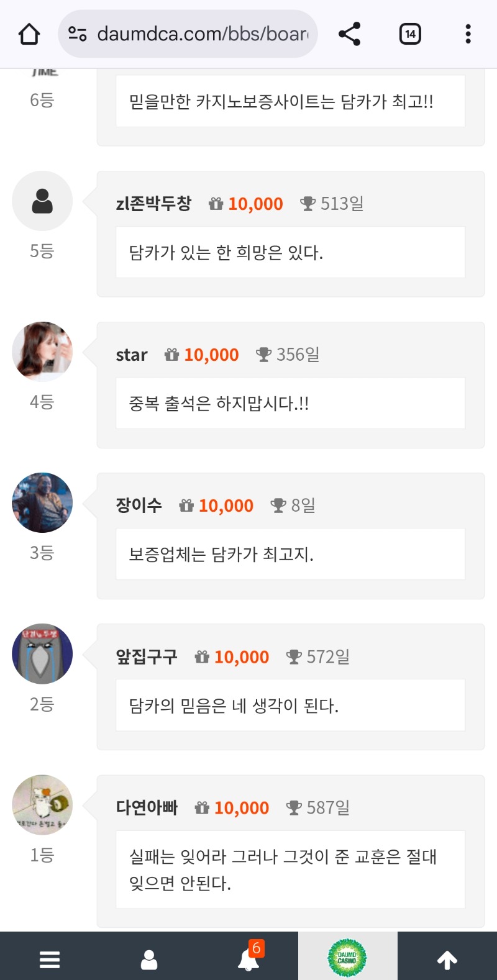497x980 pixels.
Task: Open the username link 다연아빠
Action: pos(147,808)
